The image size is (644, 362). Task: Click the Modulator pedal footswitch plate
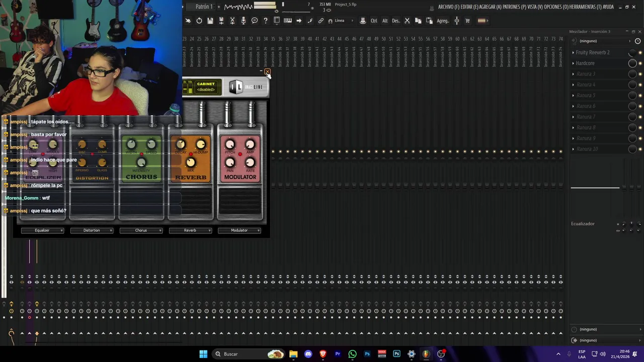(x=240, y=203)
